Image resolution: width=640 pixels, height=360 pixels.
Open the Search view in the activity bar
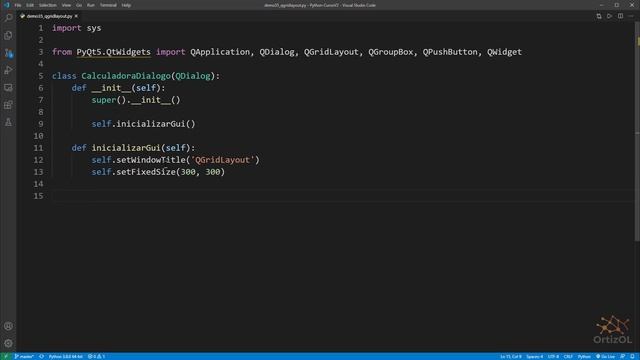tap(8, 18)
